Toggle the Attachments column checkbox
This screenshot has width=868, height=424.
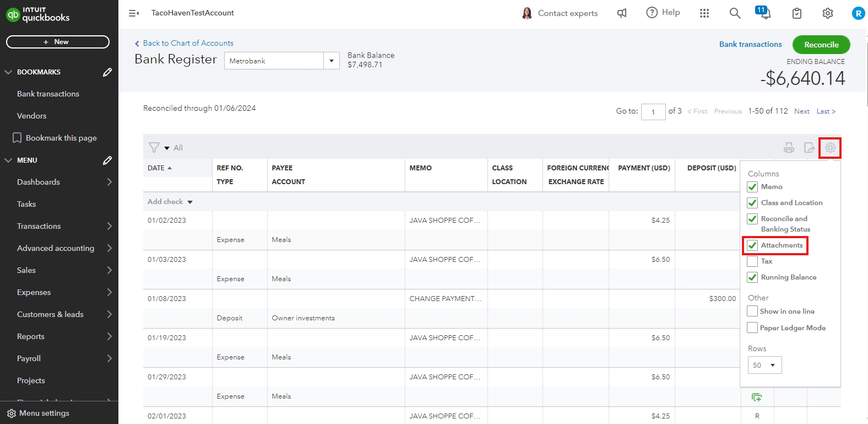[x=752, y=245]
